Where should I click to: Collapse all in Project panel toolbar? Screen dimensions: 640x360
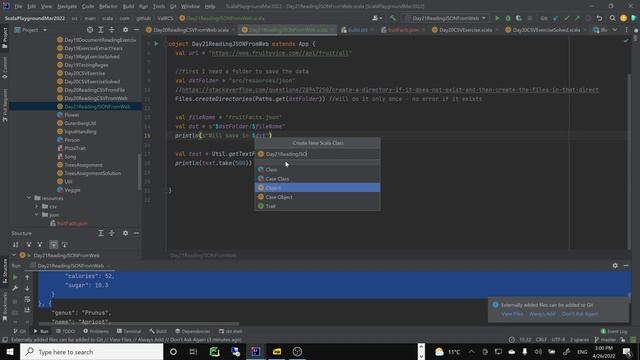111,30
